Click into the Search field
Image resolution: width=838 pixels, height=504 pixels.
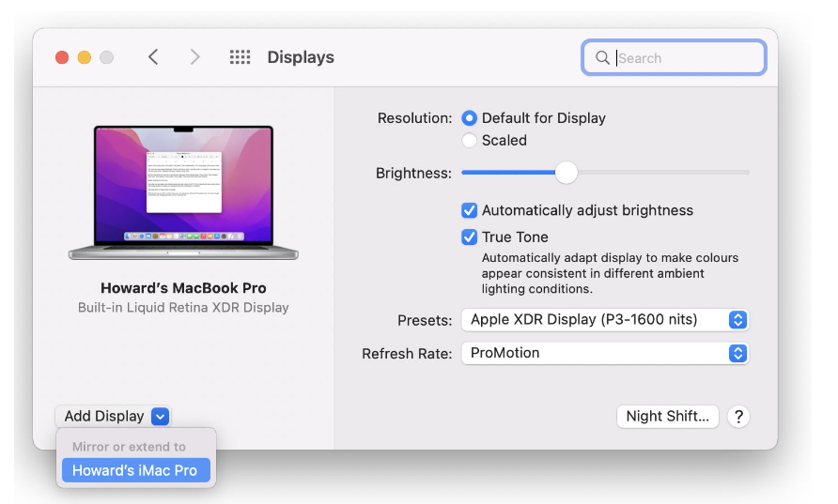(674, 57)
